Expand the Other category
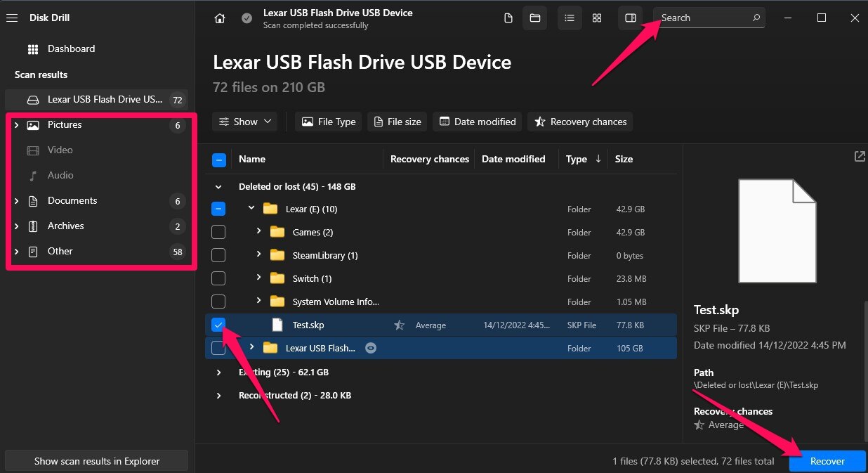This screenshot has width=868, height=473. pyautogui.click(x=16, y=252)
